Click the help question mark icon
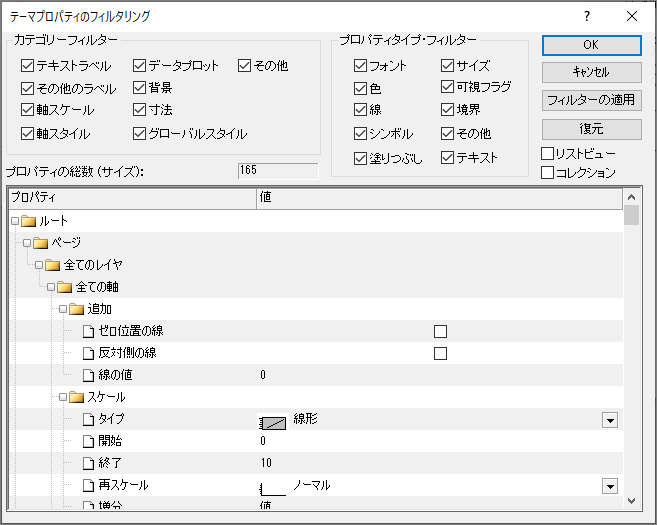The image size is (657, 525). pyautogui.click(x=587, y=16)
